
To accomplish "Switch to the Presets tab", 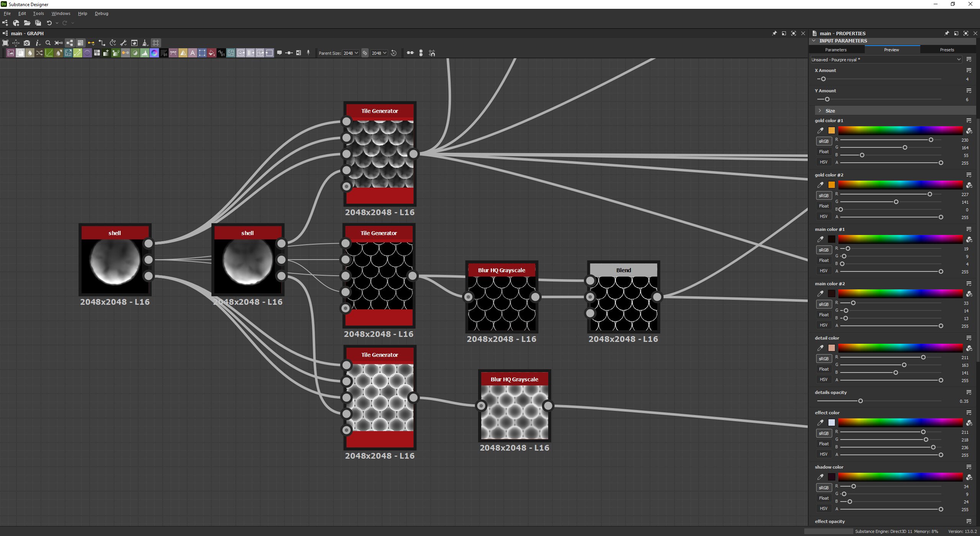I will [946, 49].
